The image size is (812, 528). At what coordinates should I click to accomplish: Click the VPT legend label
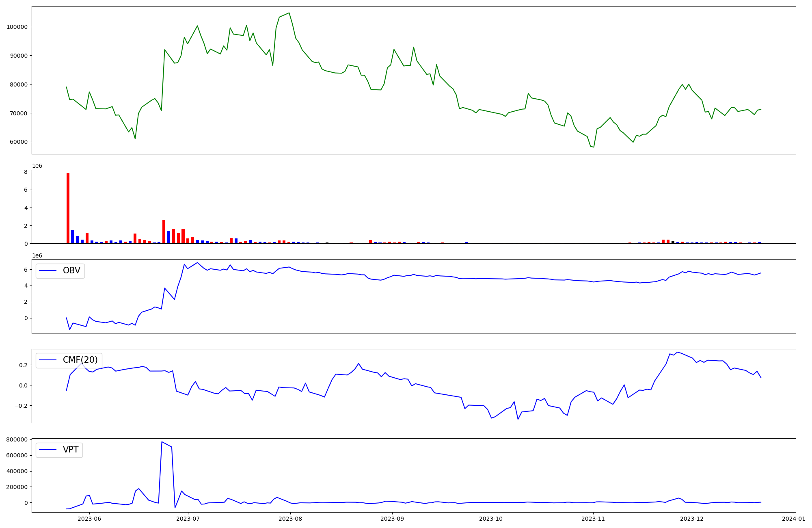click(71, 450)
